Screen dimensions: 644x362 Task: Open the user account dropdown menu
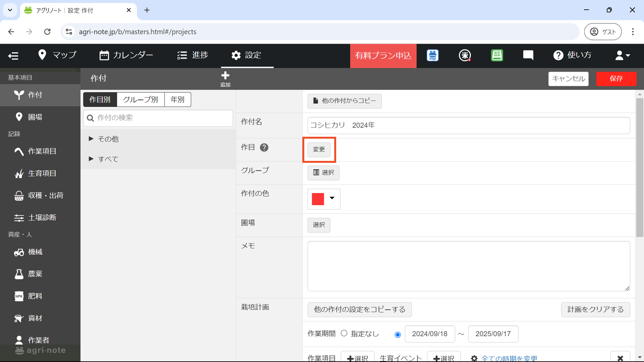point(622,55)
